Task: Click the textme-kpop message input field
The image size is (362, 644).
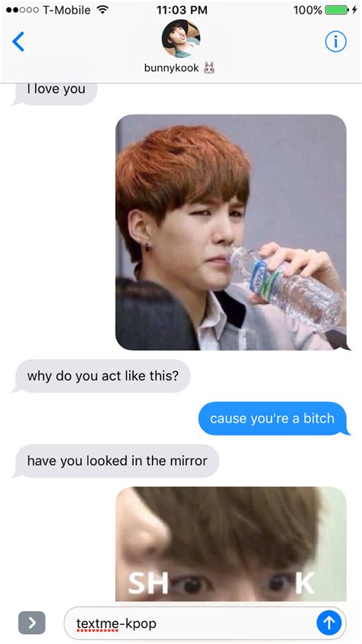Action: point(205,623)
